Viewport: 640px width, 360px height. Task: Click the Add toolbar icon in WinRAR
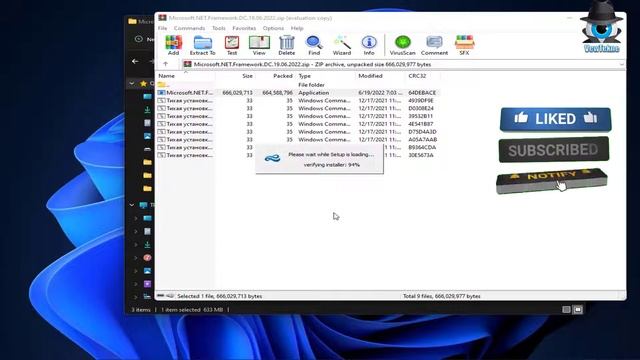173,45
